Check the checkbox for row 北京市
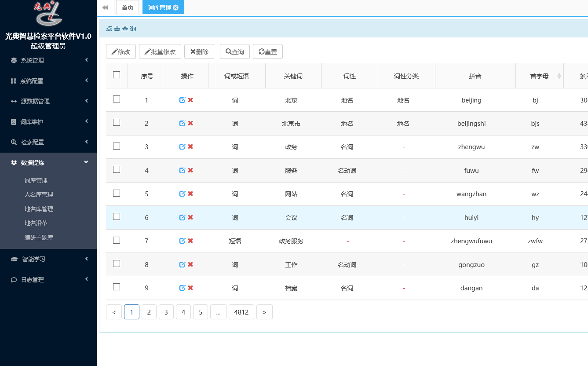588x366 pixels. pos(117,122)
